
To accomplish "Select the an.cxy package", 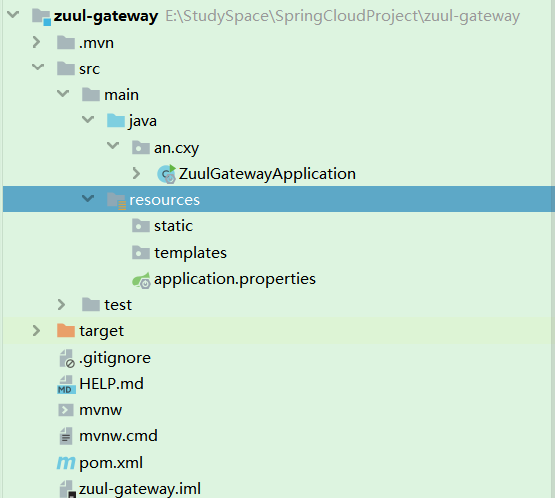I will tap(176, 148).
